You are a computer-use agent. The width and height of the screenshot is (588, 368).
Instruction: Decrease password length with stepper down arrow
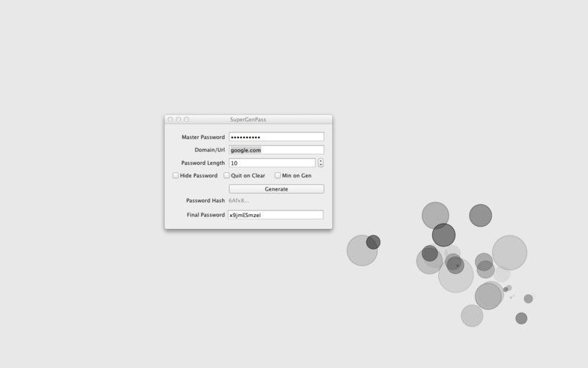point(320,165)
